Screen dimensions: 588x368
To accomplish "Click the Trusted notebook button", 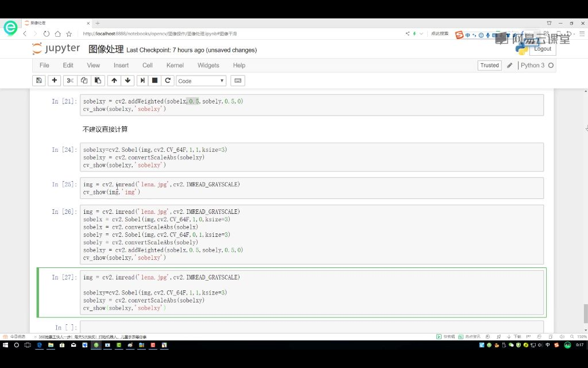I will pyautogui.click(x=489, y=66).
